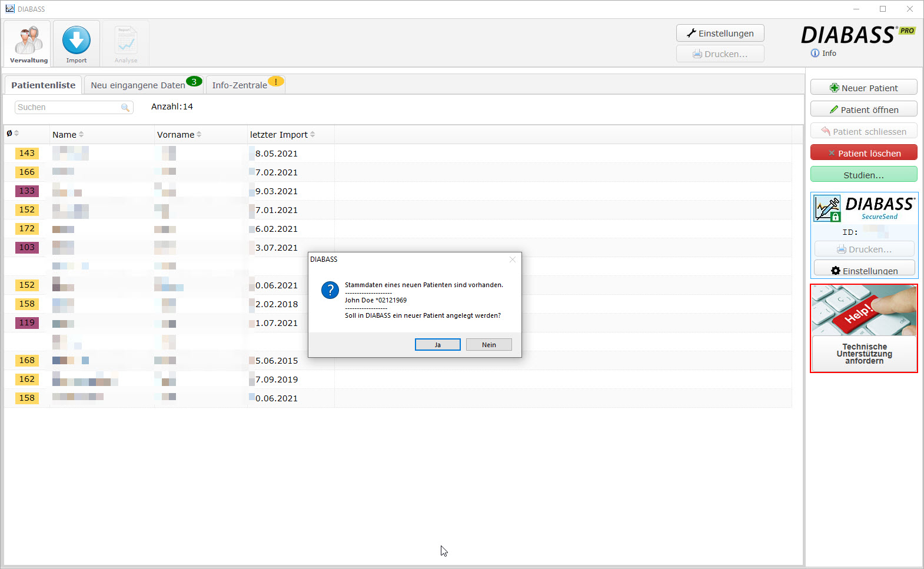
Task: Click the import date 8.05.2021
Action: (x=277, y=154)
